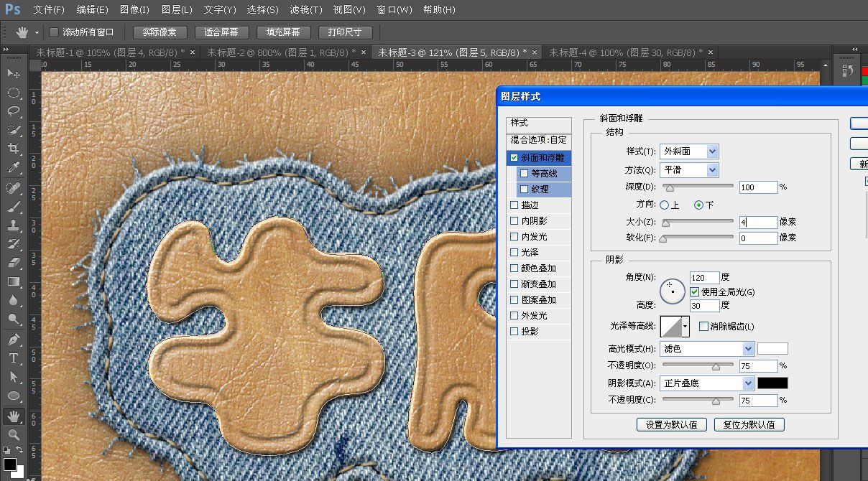This screenshot has width=868, height=481.
Task: Enable the 纹理 checkbox
Action: (x=524, y=189)
